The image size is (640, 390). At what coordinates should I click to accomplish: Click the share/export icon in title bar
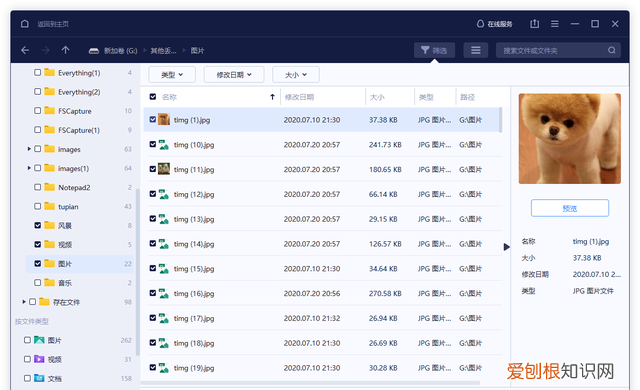coord(534,24)
